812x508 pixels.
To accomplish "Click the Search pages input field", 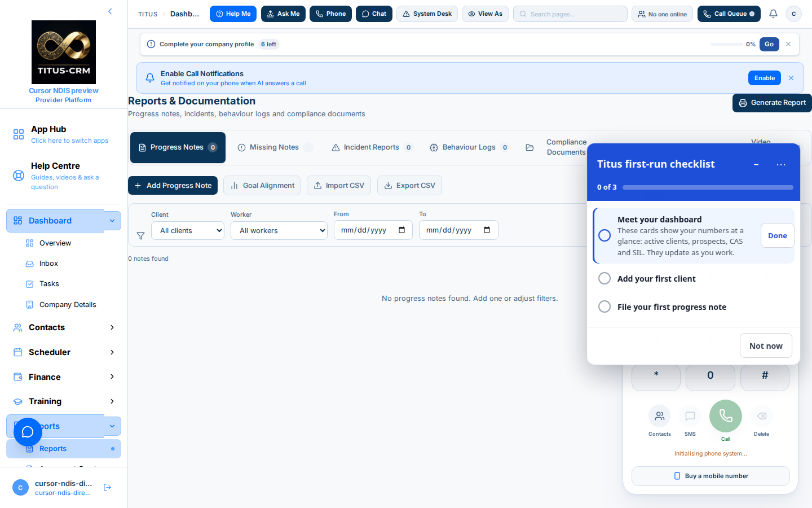I will click(570, 14).
